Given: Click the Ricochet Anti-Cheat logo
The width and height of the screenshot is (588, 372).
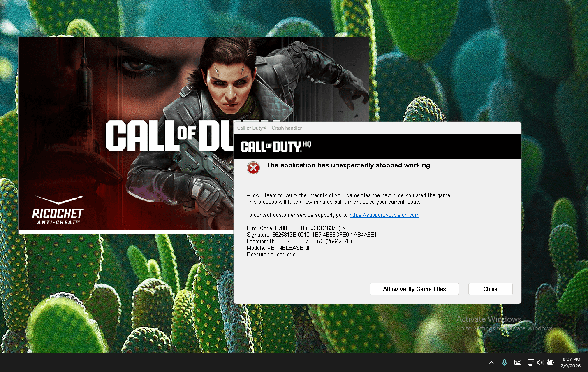Looking at the screenshot, I should [58, 211].
